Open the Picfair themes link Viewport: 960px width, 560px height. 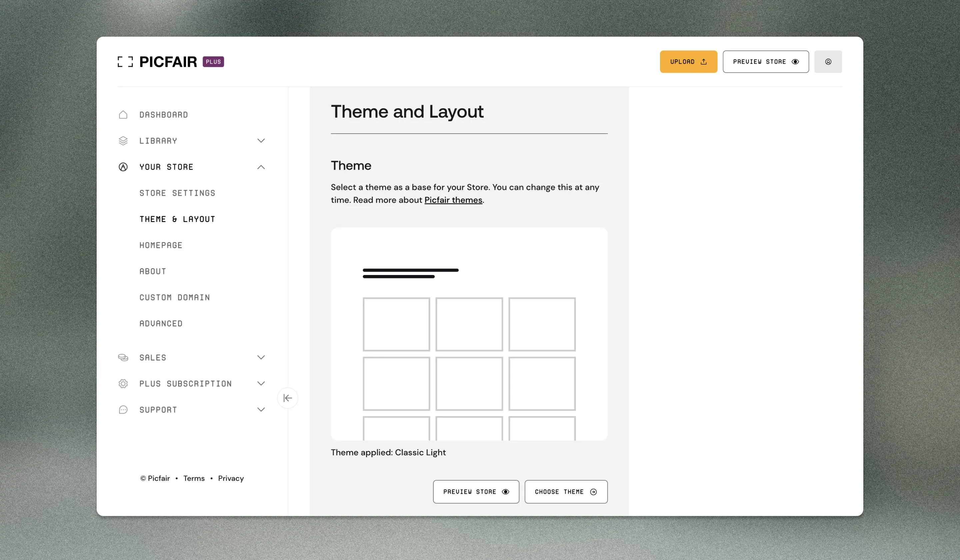tap(453, 200)
